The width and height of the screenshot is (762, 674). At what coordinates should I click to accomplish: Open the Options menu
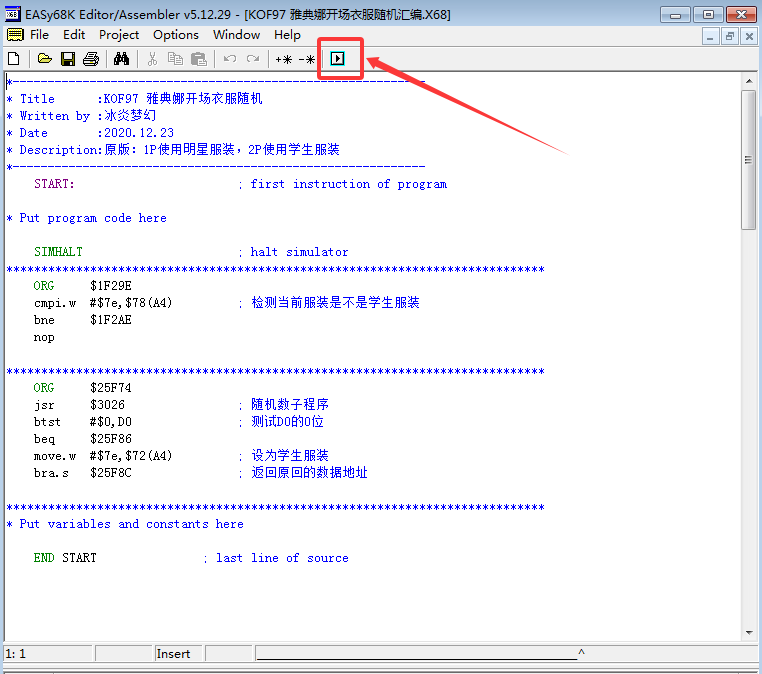pos(176,35)
